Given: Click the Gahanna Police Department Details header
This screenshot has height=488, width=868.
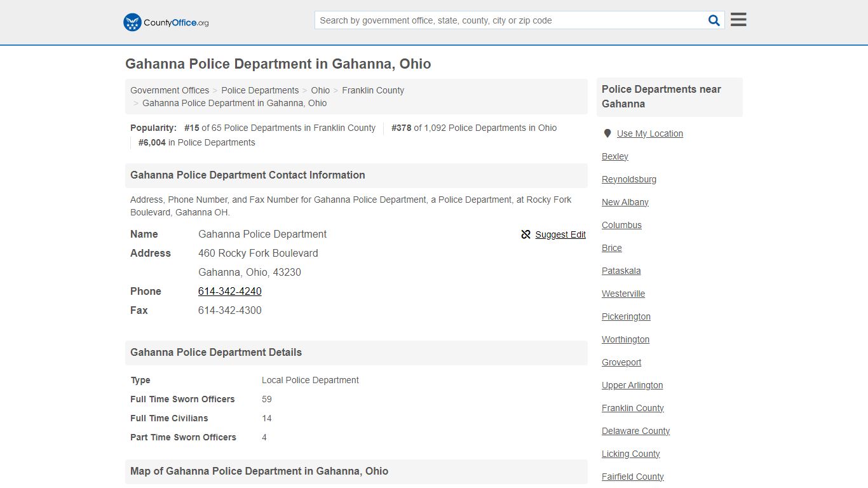Looking at the screenshot, I should [356, 353].
